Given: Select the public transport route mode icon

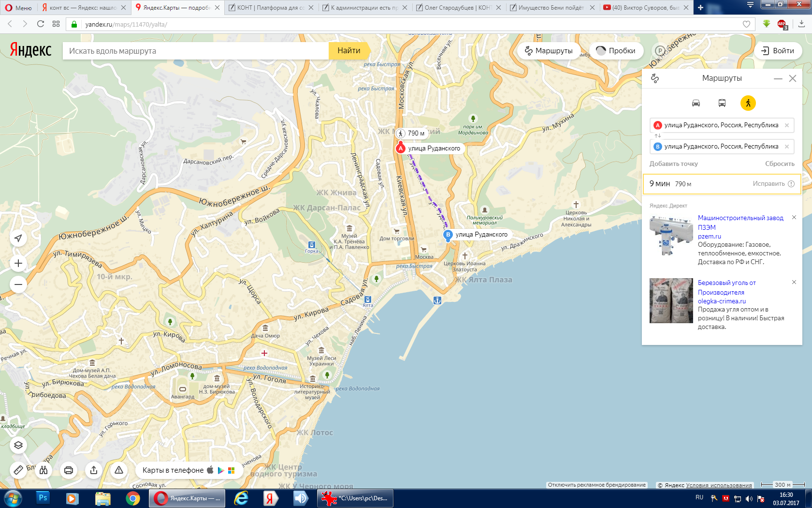Looking at the screenshot, I should point(722,103).
